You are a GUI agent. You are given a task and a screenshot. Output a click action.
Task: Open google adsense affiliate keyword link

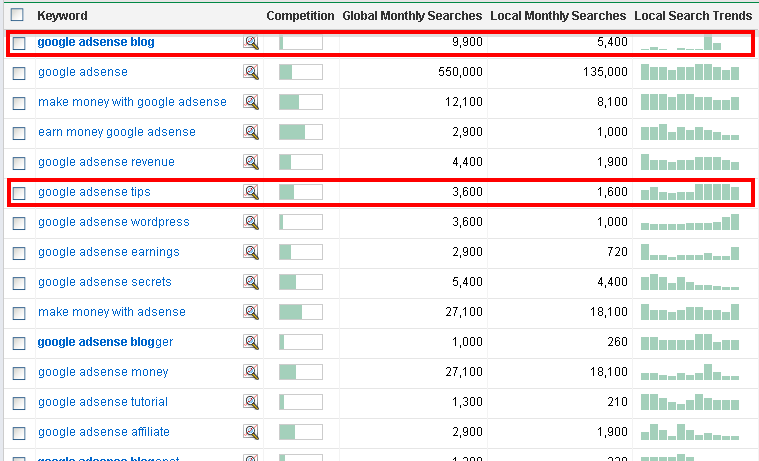[x=104, y=432]
